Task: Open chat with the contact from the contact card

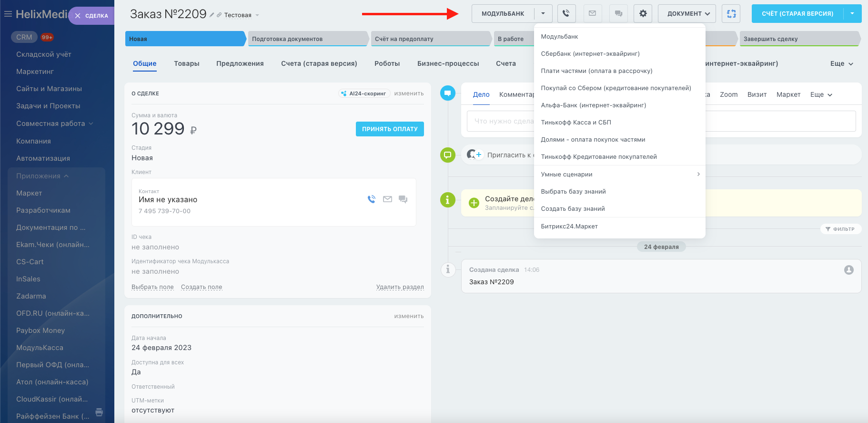Action: (403, 199)
